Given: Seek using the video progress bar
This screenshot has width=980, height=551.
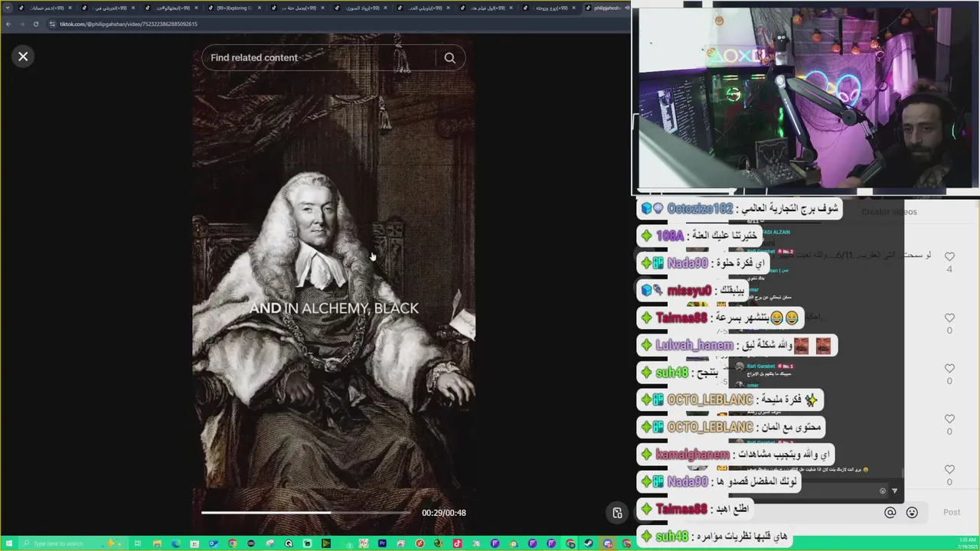Looking at the screenshot, I should click(x=306, y=513).
